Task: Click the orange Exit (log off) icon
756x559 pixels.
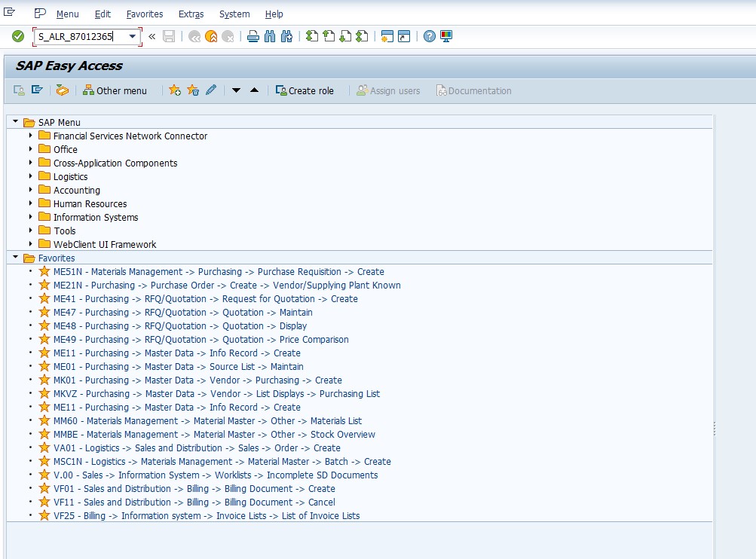Action: pyautogui.click(x=211, y=36)
